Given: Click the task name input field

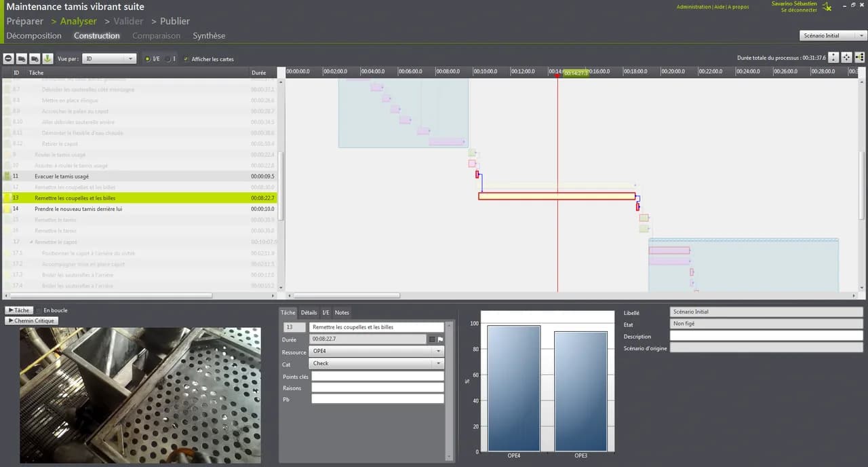Looking at the screenshot, I should click(x=376, y=327).
